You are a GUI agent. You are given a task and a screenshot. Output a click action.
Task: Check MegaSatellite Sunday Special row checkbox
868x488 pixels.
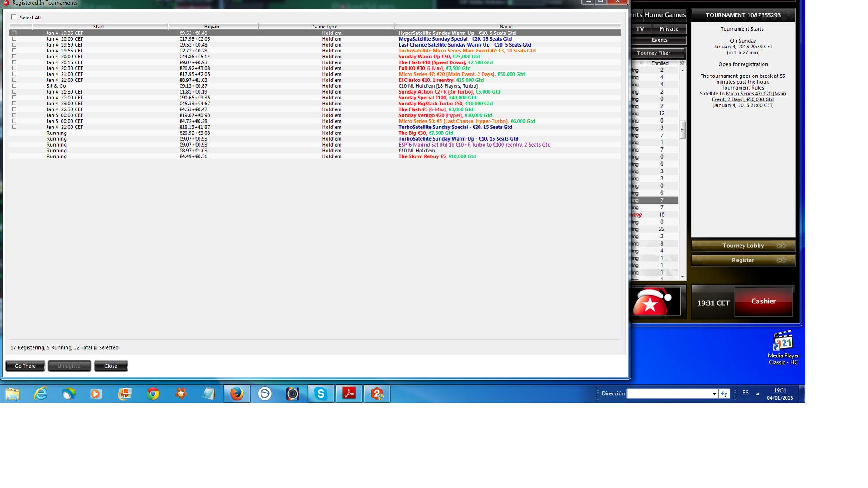(14, 39)
